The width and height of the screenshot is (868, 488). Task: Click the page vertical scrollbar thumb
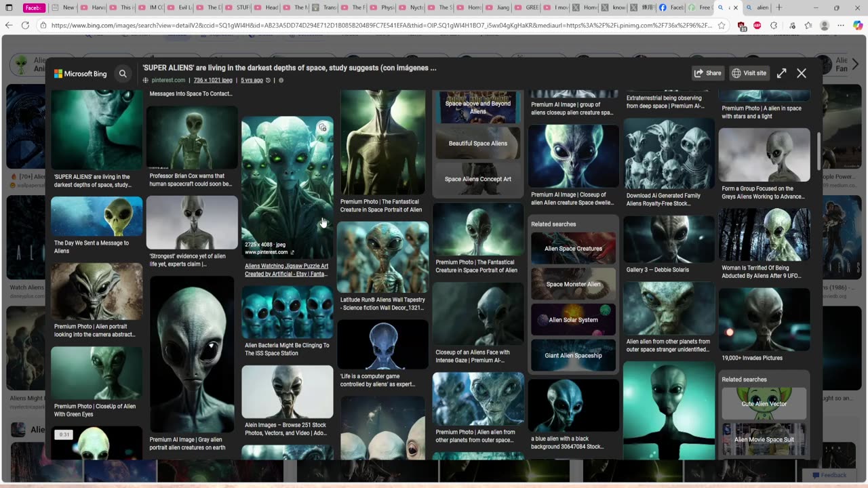coord(819,151)
